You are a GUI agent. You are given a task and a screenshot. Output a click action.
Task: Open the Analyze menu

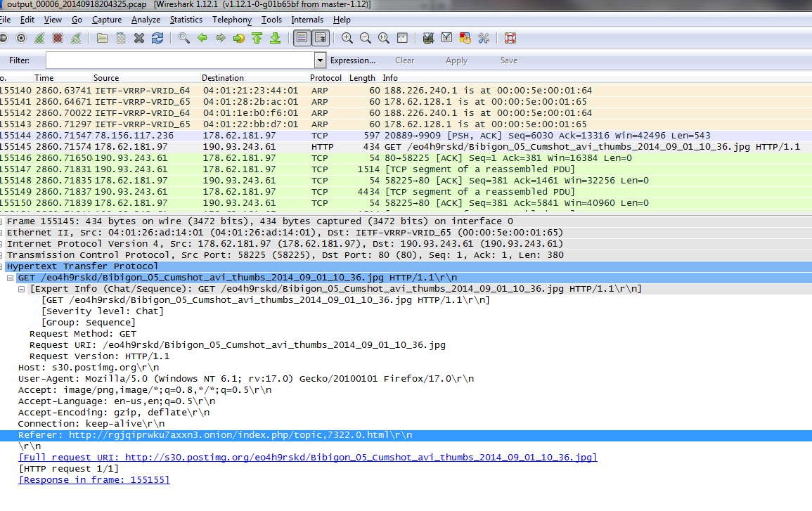tap(146, 20)
